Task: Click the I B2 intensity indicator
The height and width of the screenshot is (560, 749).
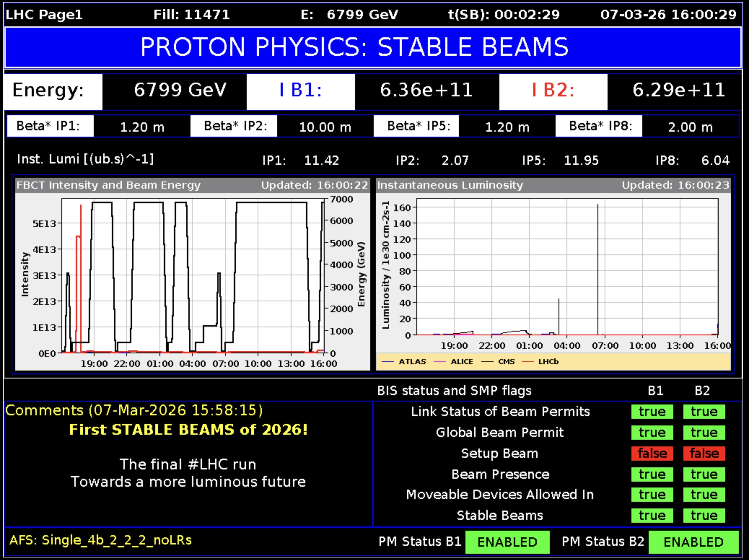Action: 553,90
